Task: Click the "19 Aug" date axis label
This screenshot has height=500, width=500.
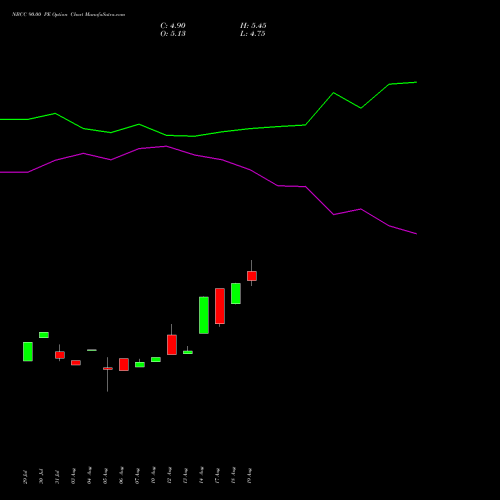Action: [x=250, y=476]
